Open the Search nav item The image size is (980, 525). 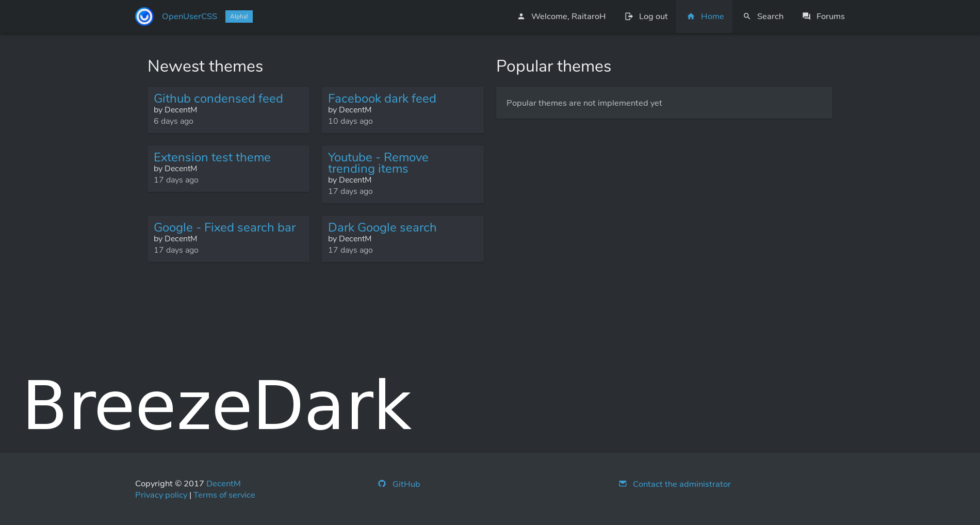(x=763, y=17)
